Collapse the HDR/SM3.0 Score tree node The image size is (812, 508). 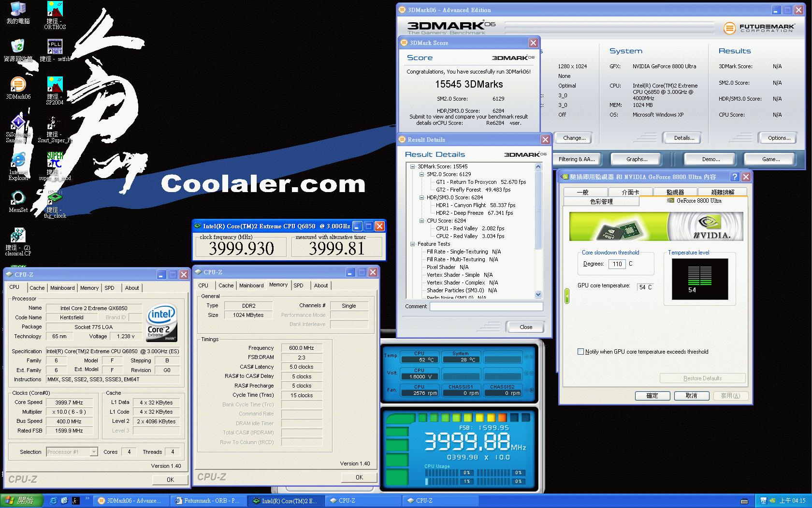(x=421, y=197)
